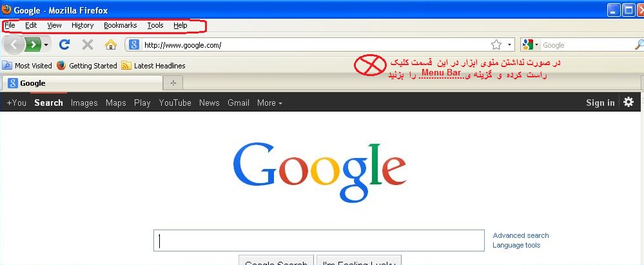Image resolution: width=644 pixels, height=265 pixels.
Task: Expand the search engine selector dropdown
Action: pos(530,44)
